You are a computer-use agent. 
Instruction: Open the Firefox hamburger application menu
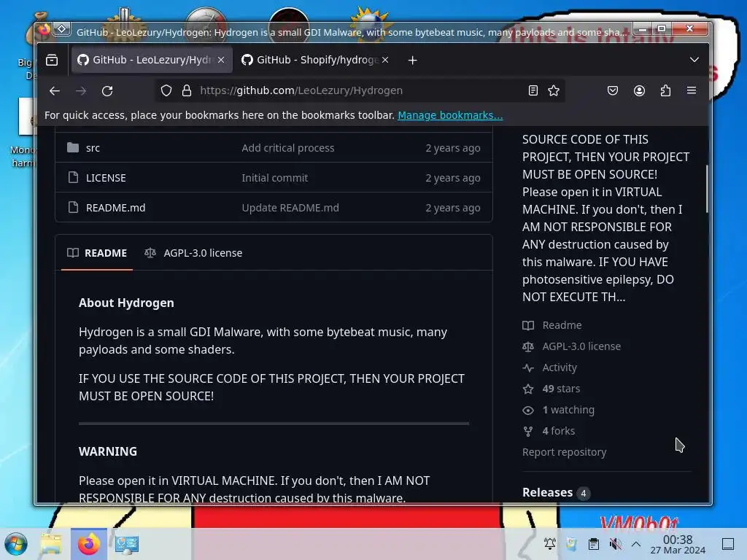pos(692,90)
